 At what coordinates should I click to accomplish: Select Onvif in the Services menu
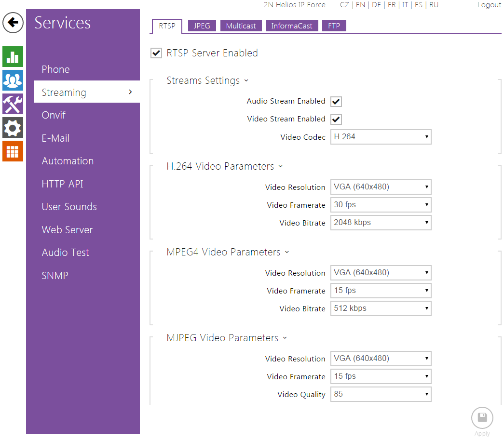point(54,115)
